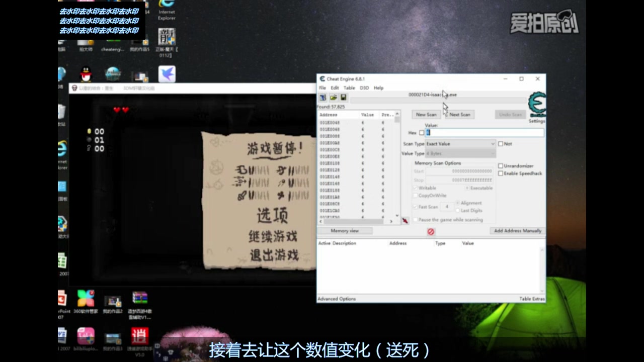This screenshot has height=362, width=644.
Task: Click the Add Address Manually button
Action: [x=517, y=231]
